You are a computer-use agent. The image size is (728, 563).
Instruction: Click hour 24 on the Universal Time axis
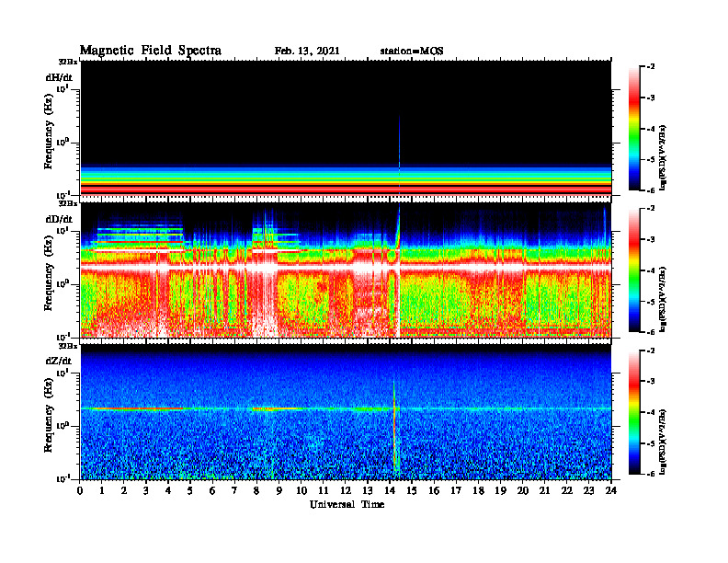coord(610,490)
